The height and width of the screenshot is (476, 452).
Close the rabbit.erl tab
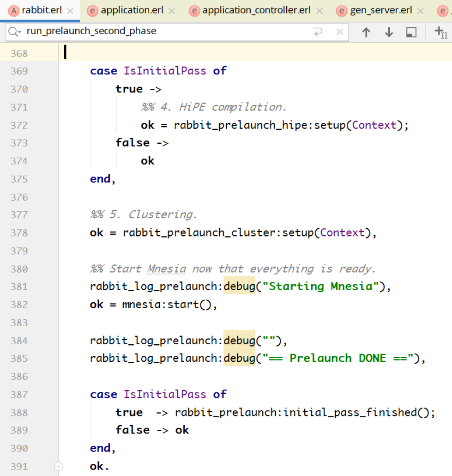70,11
